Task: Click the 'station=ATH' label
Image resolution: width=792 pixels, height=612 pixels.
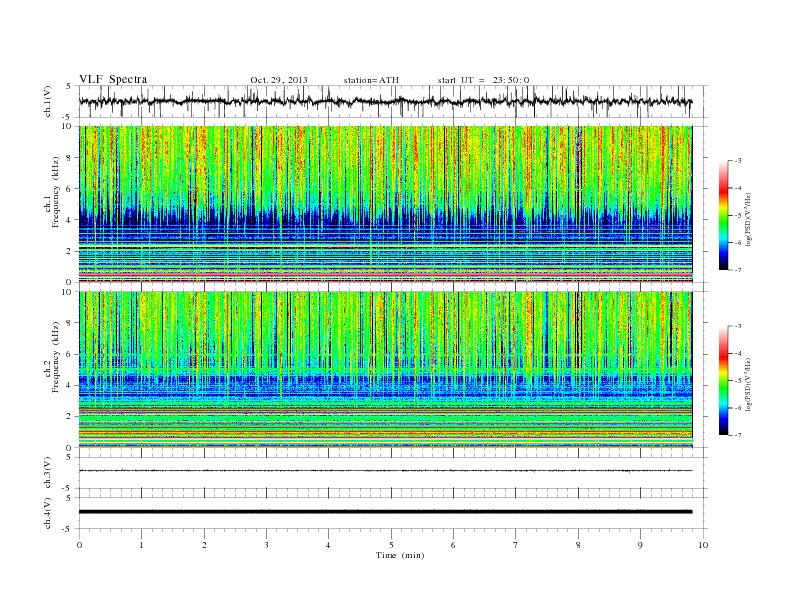Action: coord(371,80)
